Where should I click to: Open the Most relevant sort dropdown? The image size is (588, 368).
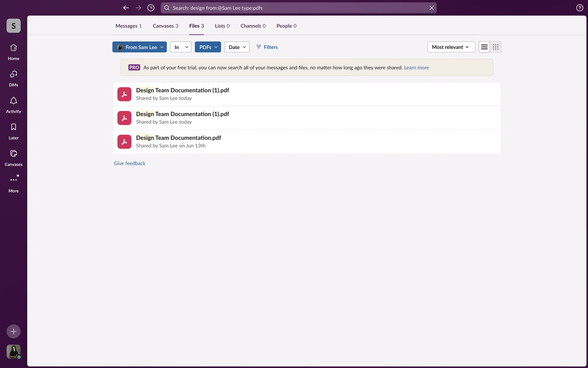click(451, 47)
